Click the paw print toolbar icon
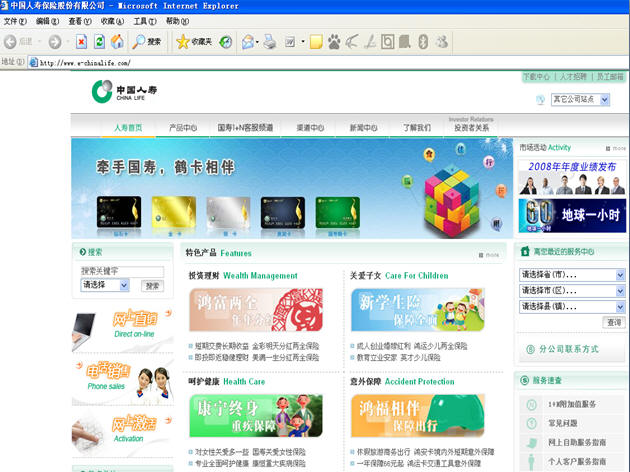This screenshot has height=472, width=630. (x=334, y=42)
